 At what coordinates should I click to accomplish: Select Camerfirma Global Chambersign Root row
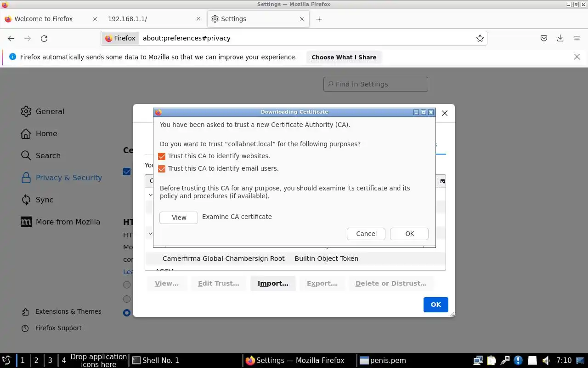(295, 259)
